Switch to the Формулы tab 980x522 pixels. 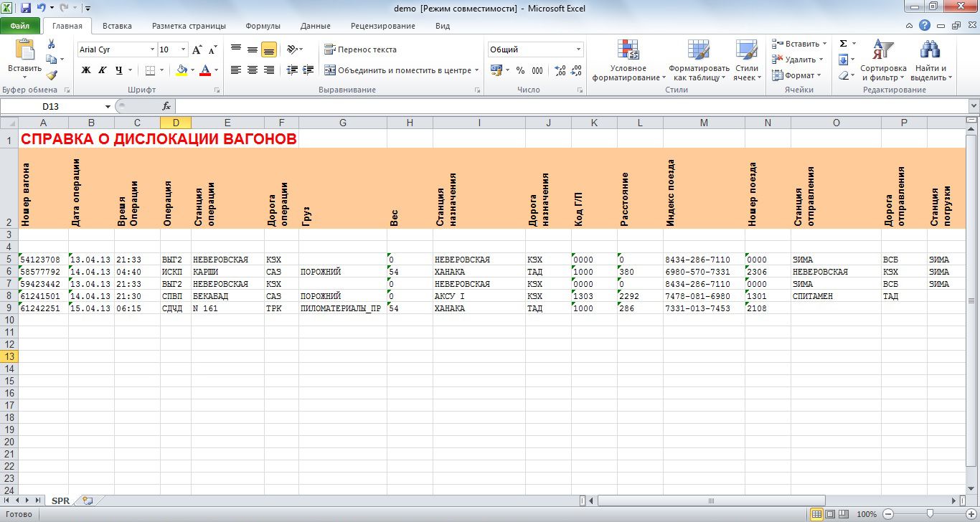263,26
